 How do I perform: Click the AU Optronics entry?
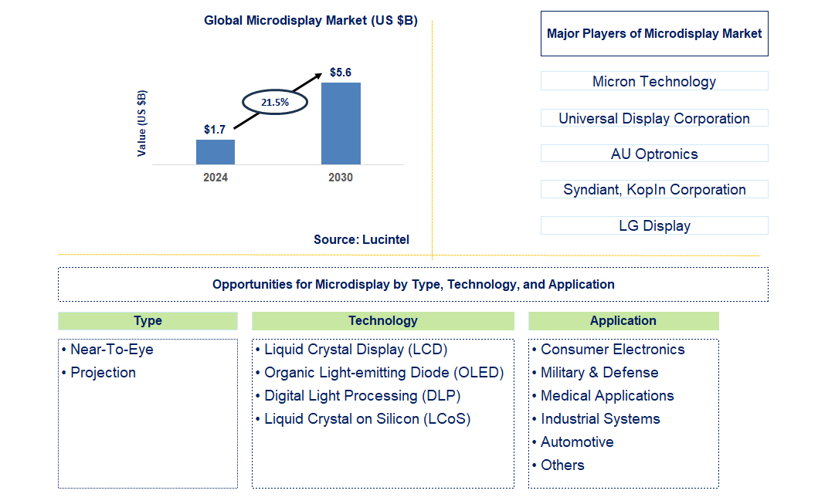point(654,154)
